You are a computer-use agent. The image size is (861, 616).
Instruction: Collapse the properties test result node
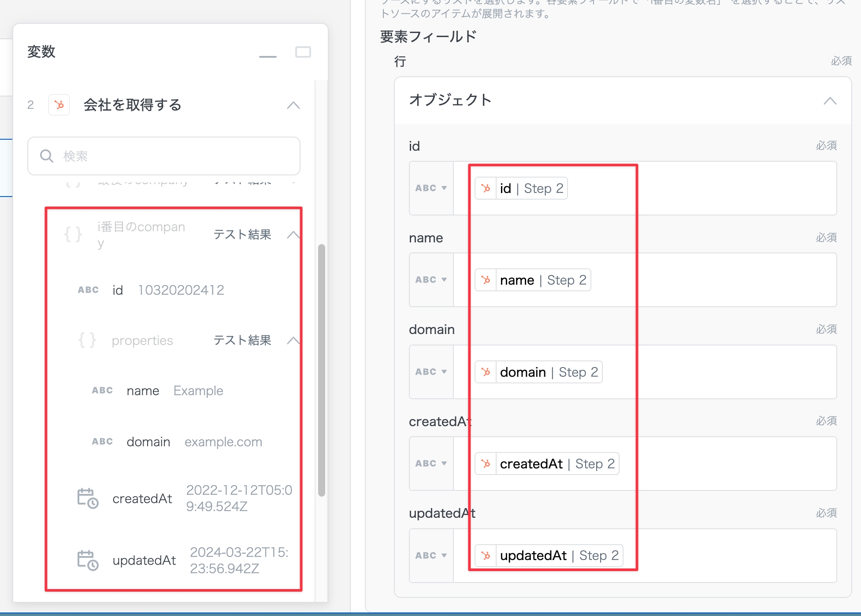293,341
